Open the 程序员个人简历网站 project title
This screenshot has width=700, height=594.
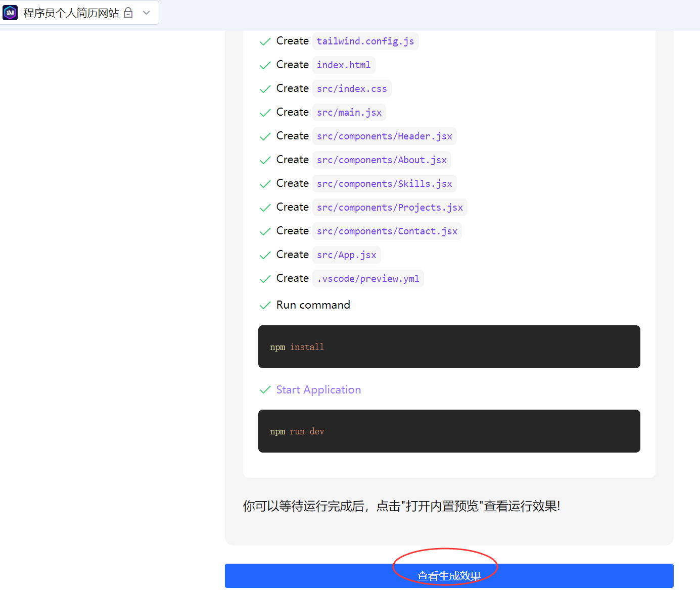click(71, 13)
